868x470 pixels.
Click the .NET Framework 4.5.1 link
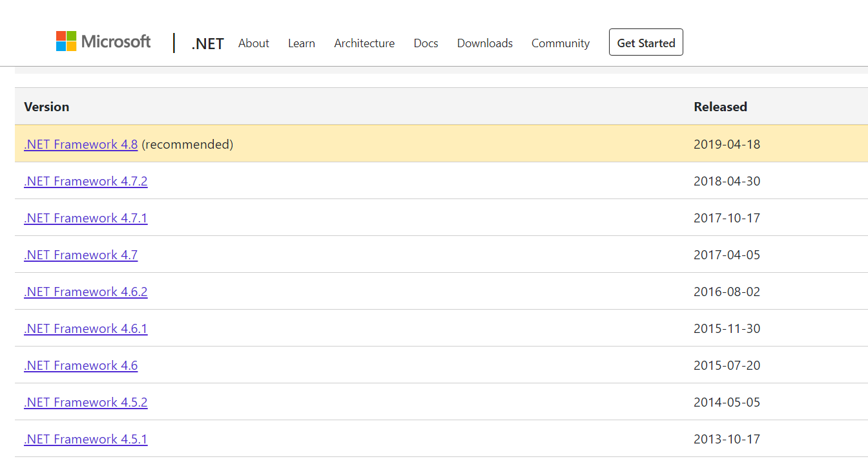[85, 439]
